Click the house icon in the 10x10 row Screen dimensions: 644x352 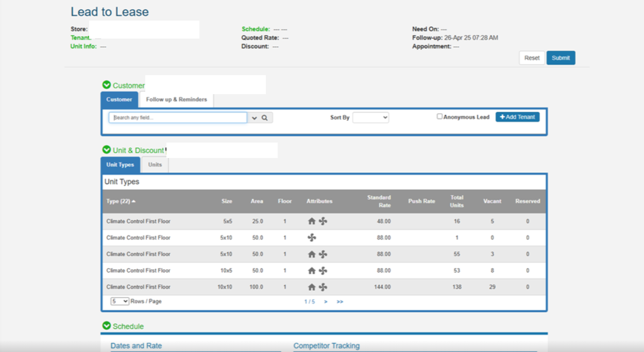click(x=312, y=287)
